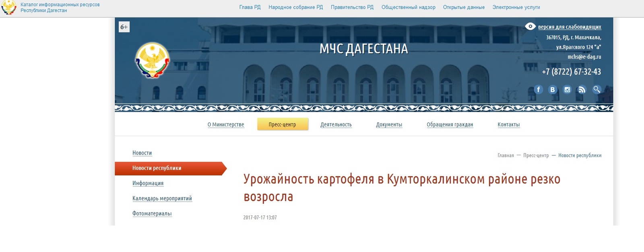Open the VKontakte social icon
This screenshot has height=252, width=644.
pyautogui.click(x=553, y=89)
